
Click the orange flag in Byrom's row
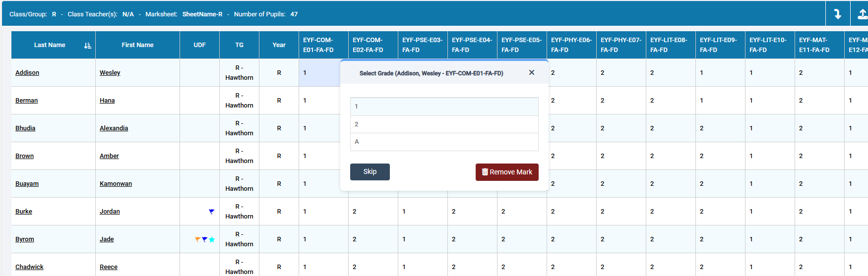point(197,239)
